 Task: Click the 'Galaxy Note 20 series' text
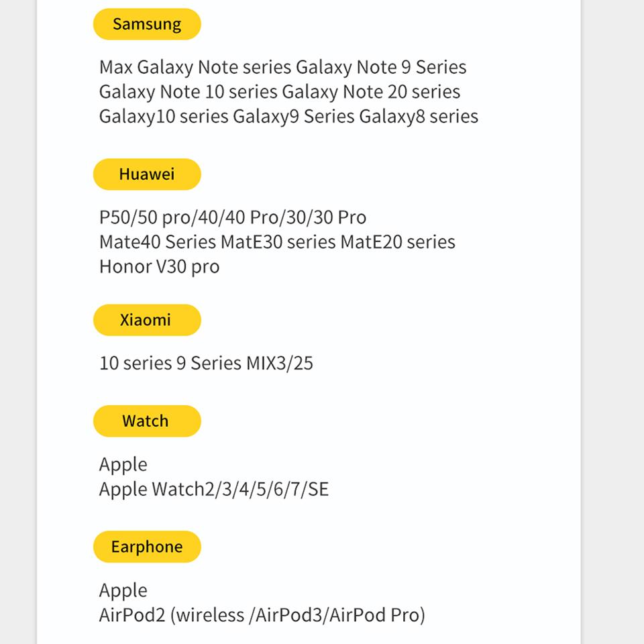(371, 92)
